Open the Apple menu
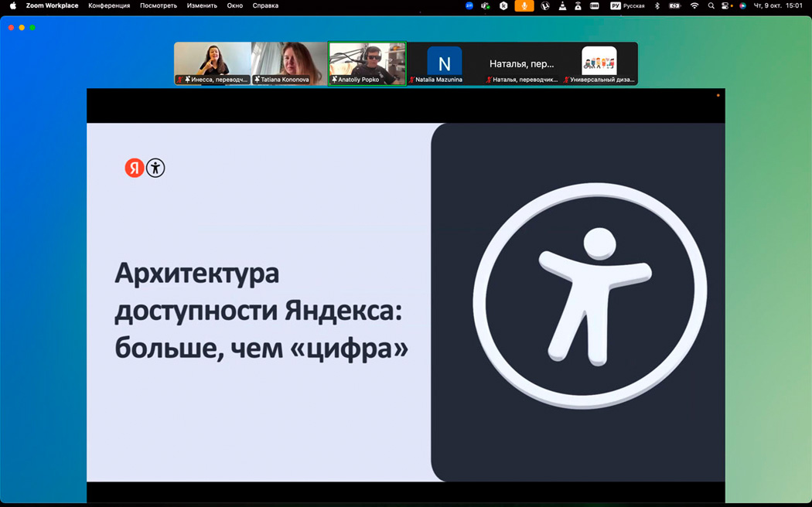 (12, 5)
